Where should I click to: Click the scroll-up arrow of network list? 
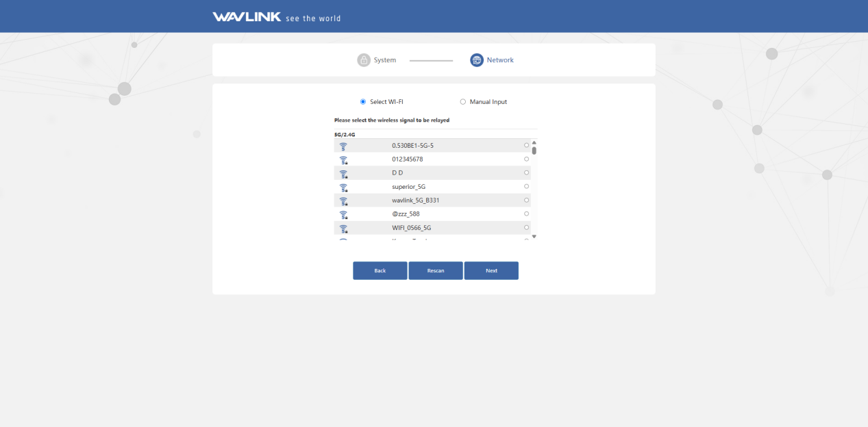tap(534, 142)
